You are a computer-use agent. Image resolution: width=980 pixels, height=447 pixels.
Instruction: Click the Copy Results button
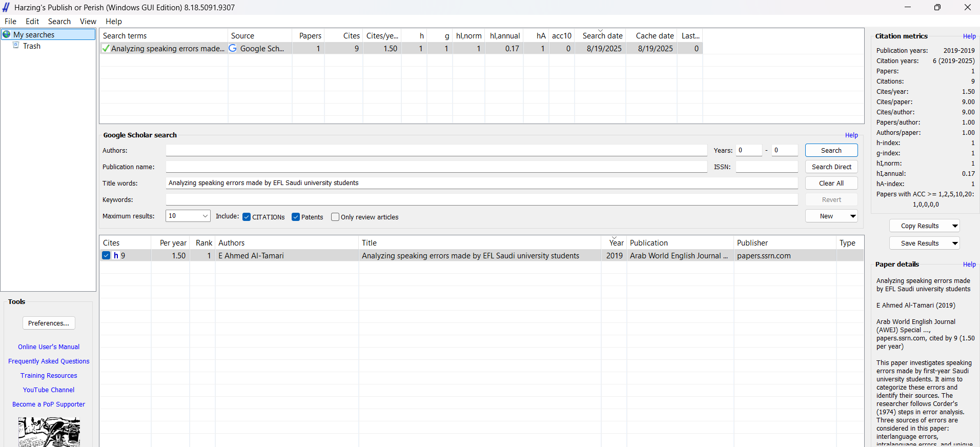(920, 226)
